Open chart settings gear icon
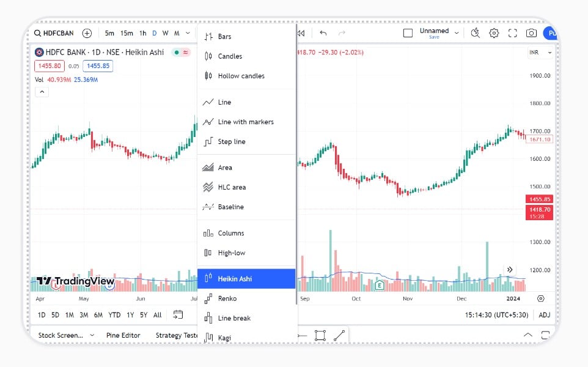This screenshot has width=588, height=367. click(x=494, y=33)
